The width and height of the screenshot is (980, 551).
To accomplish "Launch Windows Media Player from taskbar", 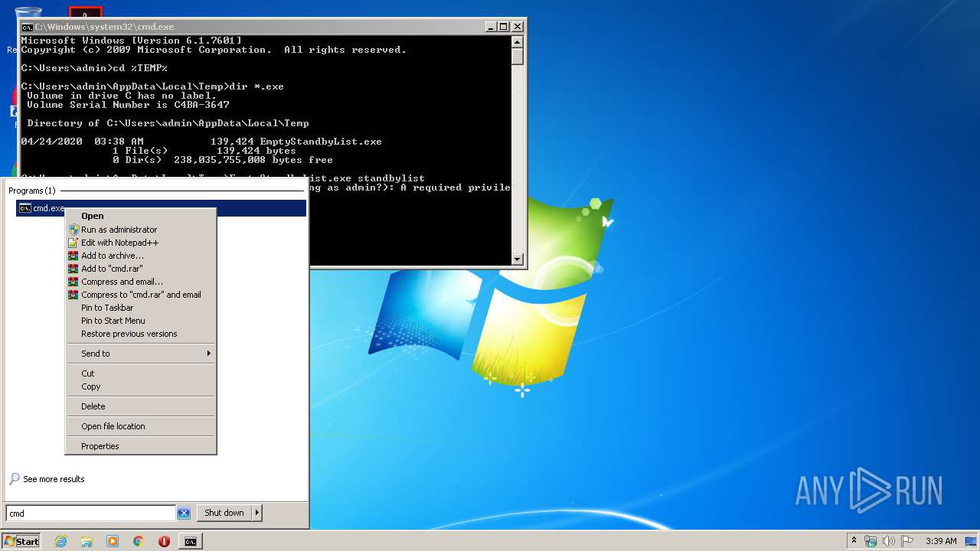I will pyautogui.click(x=113, y=541).
